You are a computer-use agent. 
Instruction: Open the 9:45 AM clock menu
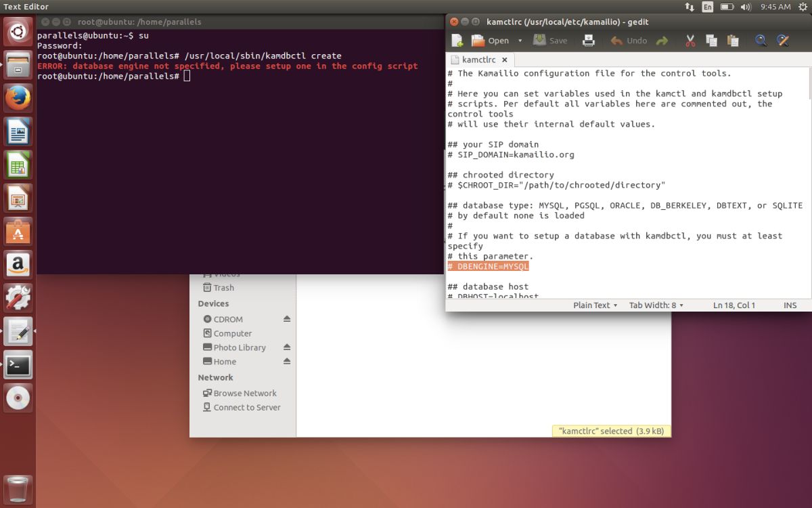point(775,7)
